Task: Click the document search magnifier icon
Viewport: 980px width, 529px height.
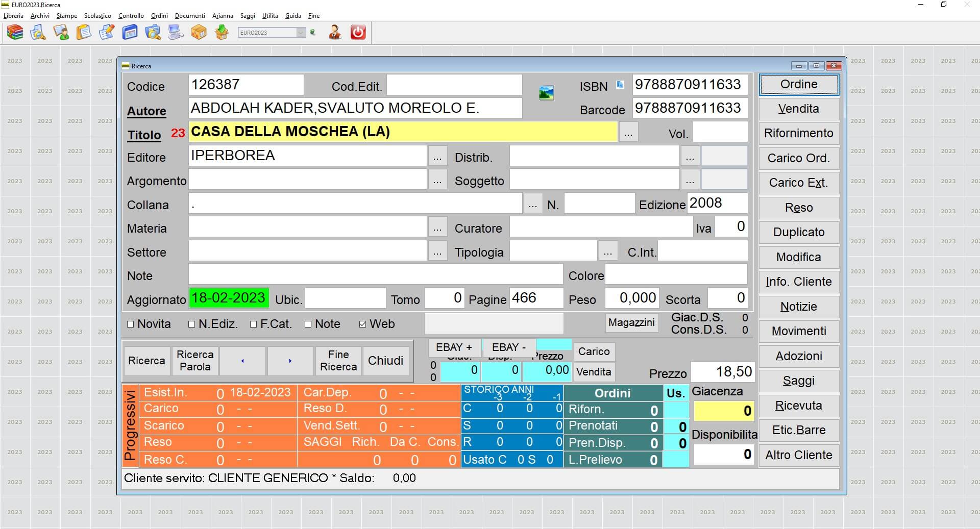Action: (x=38, y=32)
